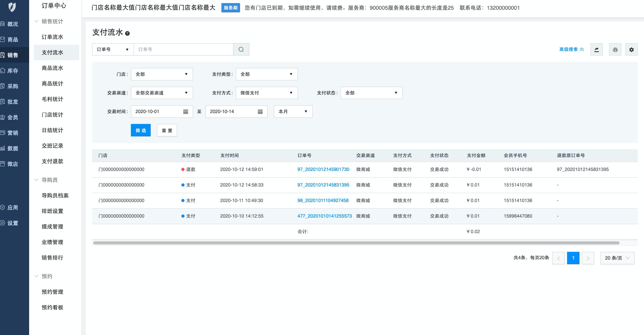Screen dimensions: 644x335
Task: Select 库存 in the main navigation
Action: 12,71
